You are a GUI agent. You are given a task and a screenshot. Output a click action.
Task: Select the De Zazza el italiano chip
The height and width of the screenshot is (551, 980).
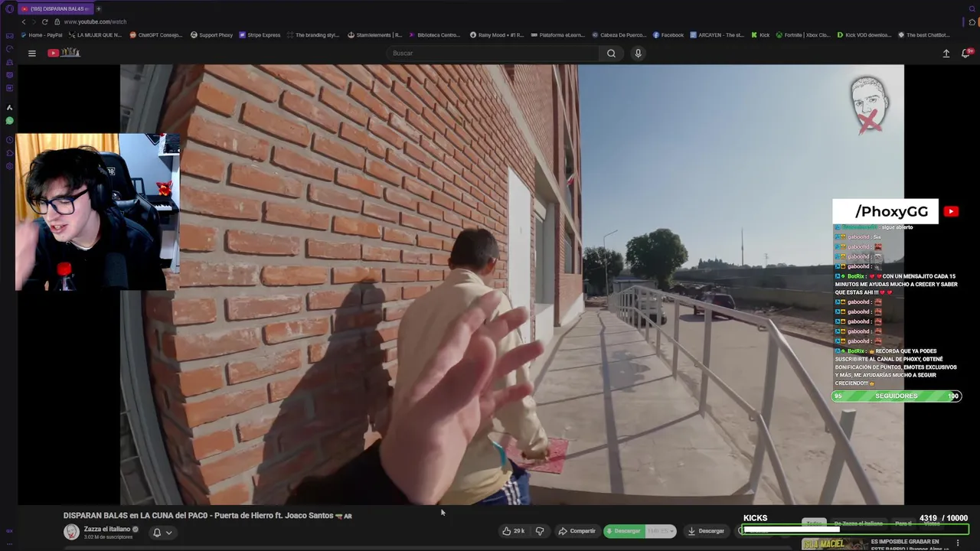pyautogui.click(x=858, y=523)
